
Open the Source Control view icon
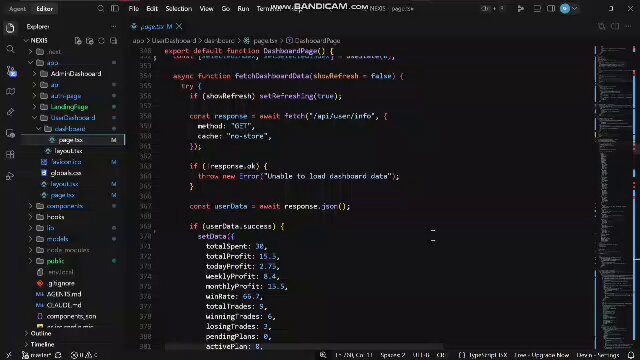click(x=11, y=71)
